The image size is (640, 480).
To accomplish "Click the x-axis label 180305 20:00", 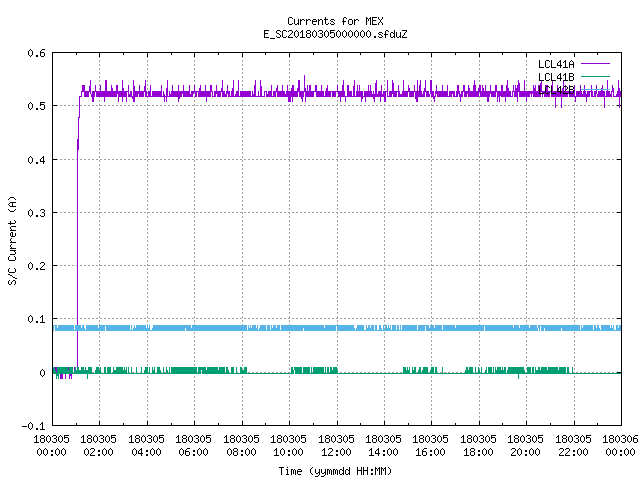I will [x=525, y=446].
